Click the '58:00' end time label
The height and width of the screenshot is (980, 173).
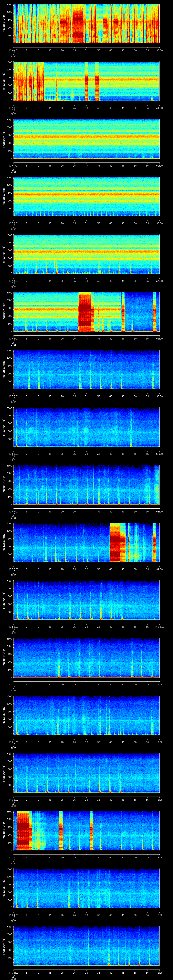point(160,511)
